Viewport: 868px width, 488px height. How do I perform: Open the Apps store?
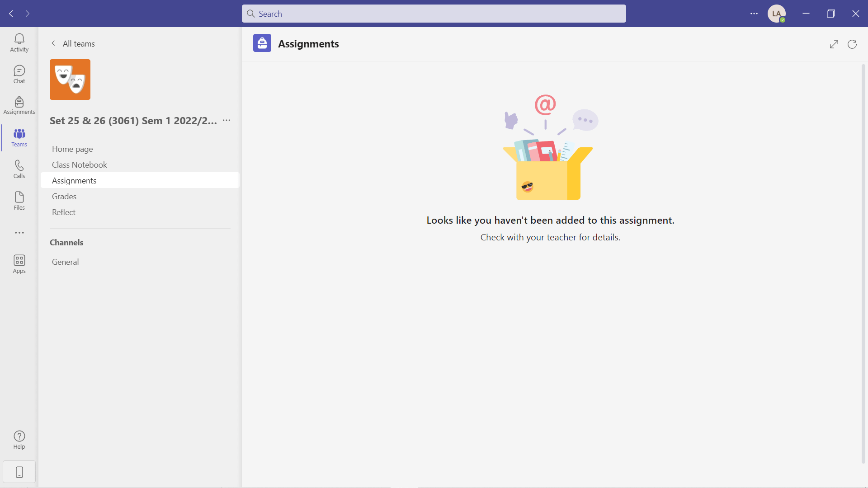pos(19,264)
